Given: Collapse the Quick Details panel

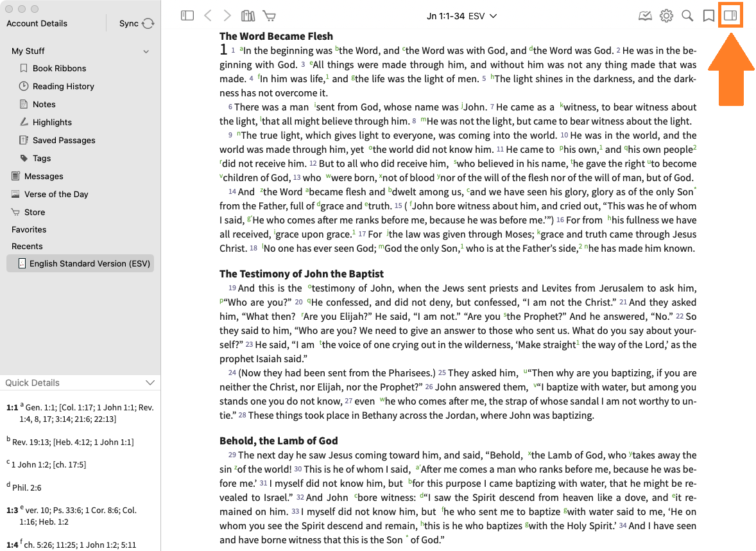Looking at the screenshot, I should coord(150,383).
